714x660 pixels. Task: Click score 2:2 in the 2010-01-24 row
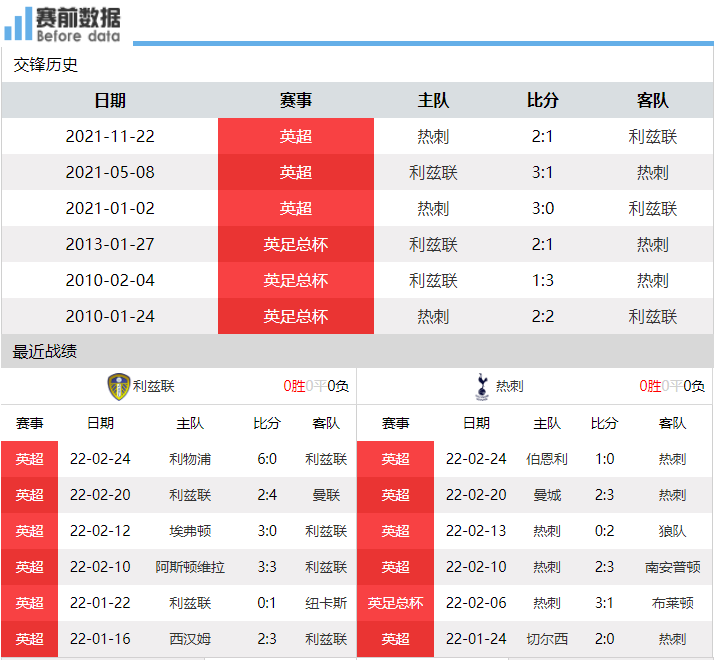542,316
